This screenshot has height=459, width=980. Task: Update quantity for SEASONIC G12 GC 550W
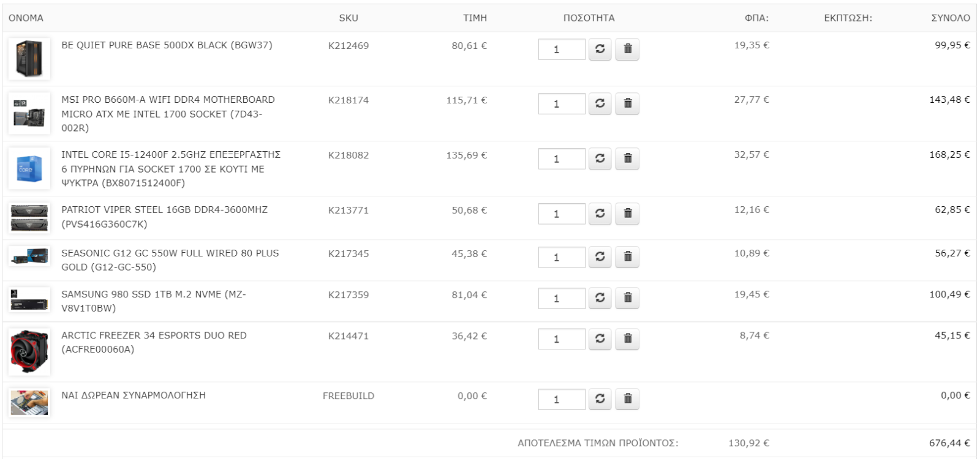600,257
